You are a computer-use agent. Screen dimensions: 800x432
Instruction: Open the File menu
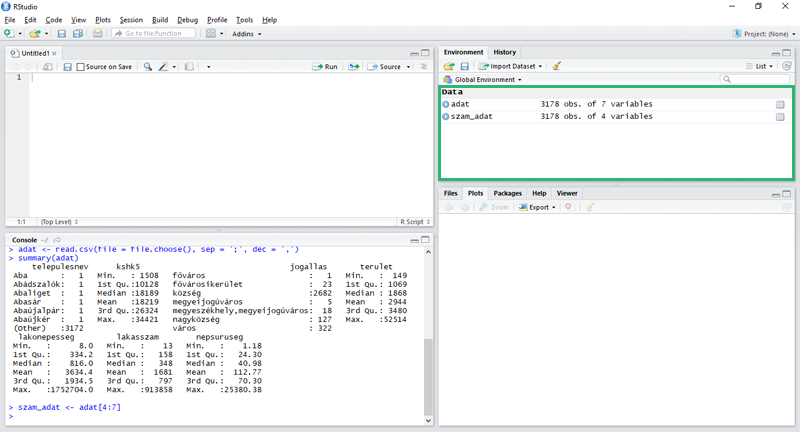[10, 20]
